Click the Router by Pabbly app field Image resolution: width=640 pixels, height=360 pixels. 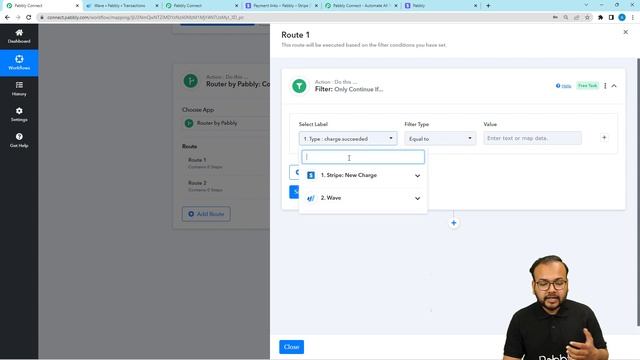[226, 123]
